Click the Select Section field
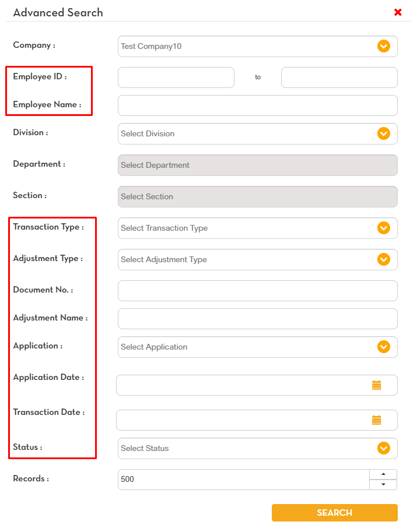Viewport: 417px width, 532px height. [x=257, y=197]
